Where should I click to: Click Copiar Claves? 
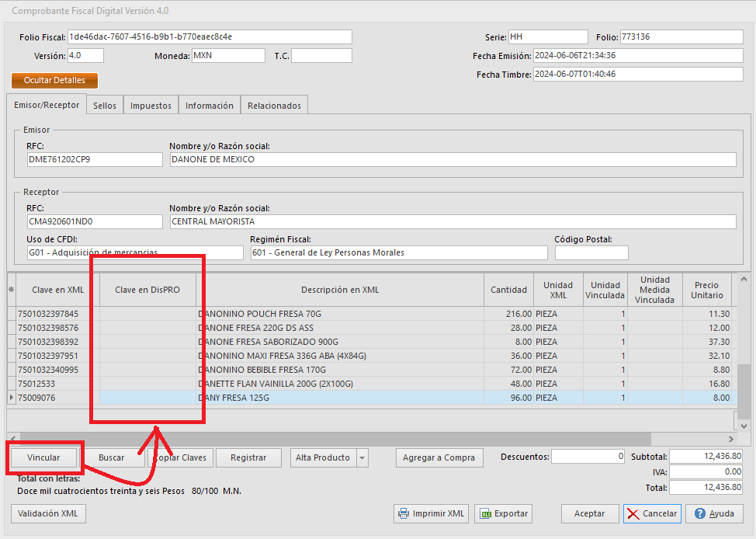(180, 457)
